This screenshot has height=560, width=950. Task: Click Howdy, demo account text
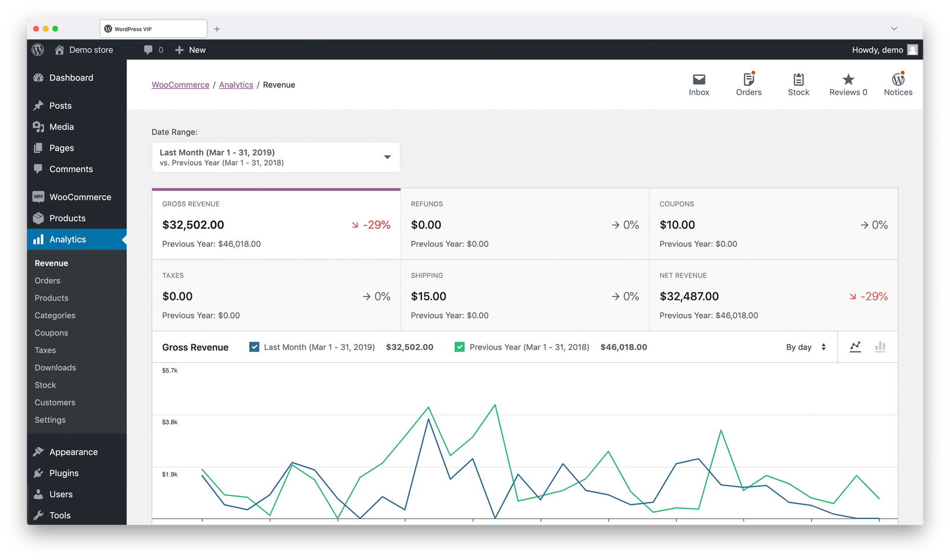pos(878,50)
